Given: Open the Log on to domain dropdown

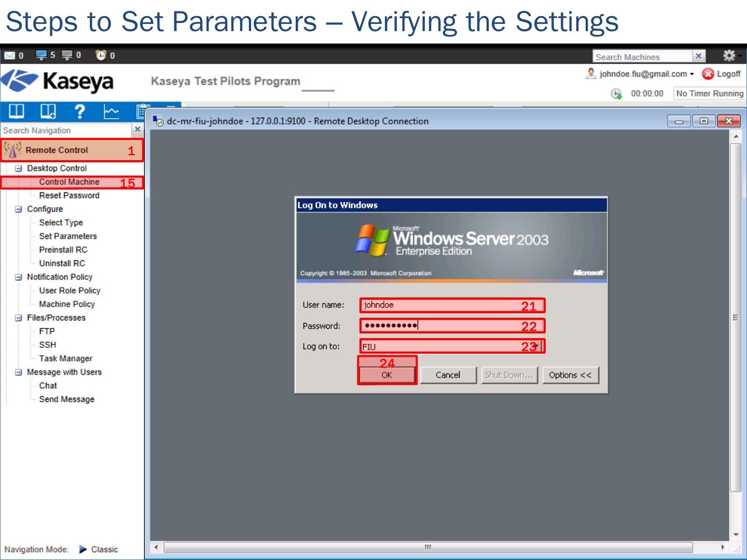Looking at the screenshot, I should (536, 346).
